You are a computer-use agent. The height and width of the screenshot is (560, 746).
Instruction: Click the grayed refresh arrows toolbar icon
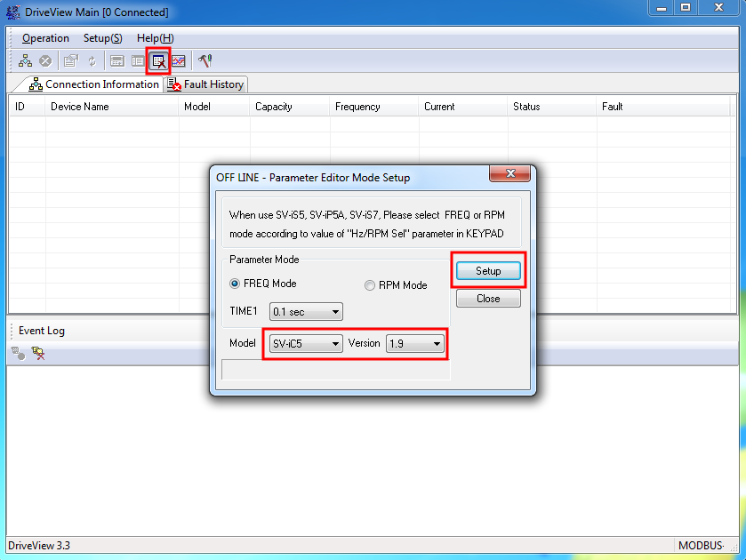(x=92, y=61)
